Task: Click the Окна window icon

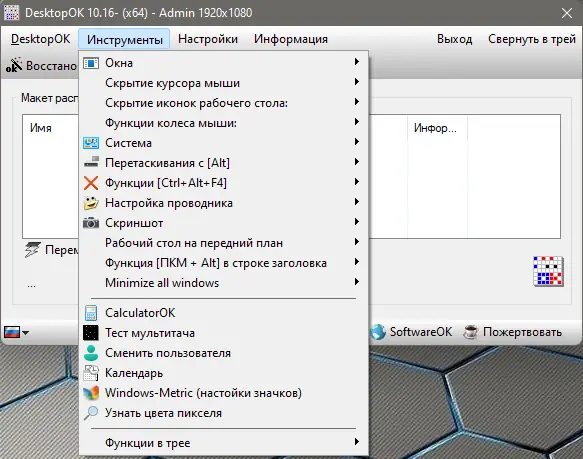Action: pyautogui.click(x=91, y=63)
